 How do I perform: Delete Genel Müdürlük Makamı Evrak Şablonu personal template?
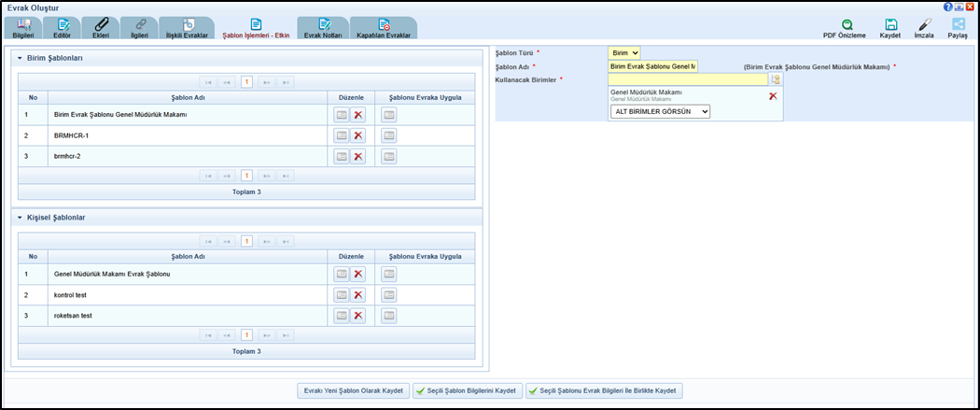pyautogui.click(x=357, y=274)
